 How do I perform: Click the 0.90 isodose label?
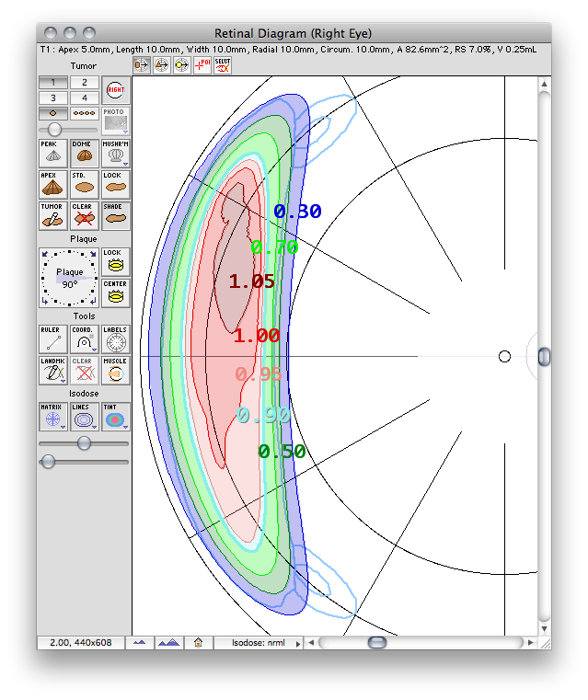[x=263, y=415]
